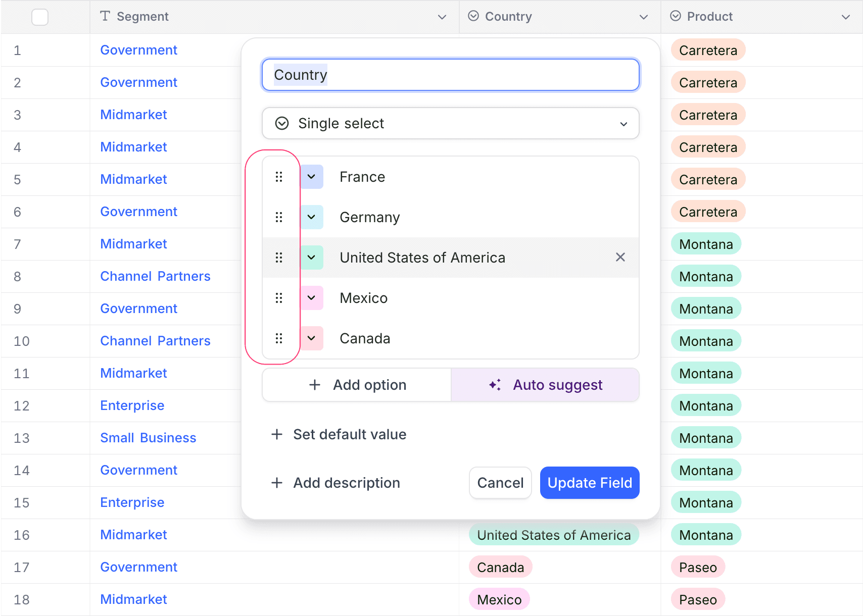This screenshot has height=616, width=863.
Task: Open the Mexico pink color picker
Action: point(312,298)
